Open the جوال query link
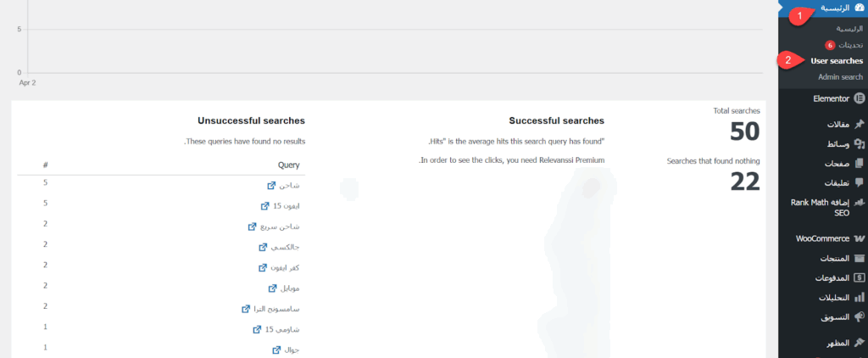The height and width of the screenshot is (358, 868). point(292,350)
